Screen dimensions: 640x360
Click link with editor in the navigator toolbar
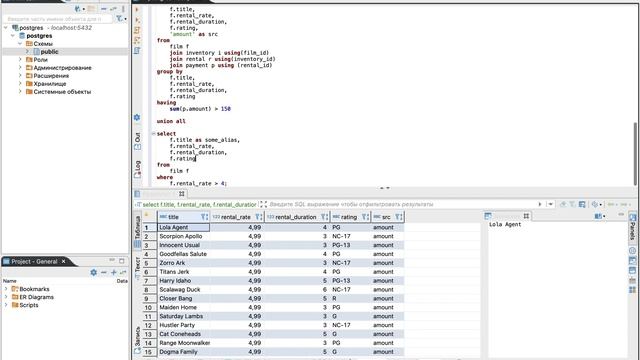[113, 9]
